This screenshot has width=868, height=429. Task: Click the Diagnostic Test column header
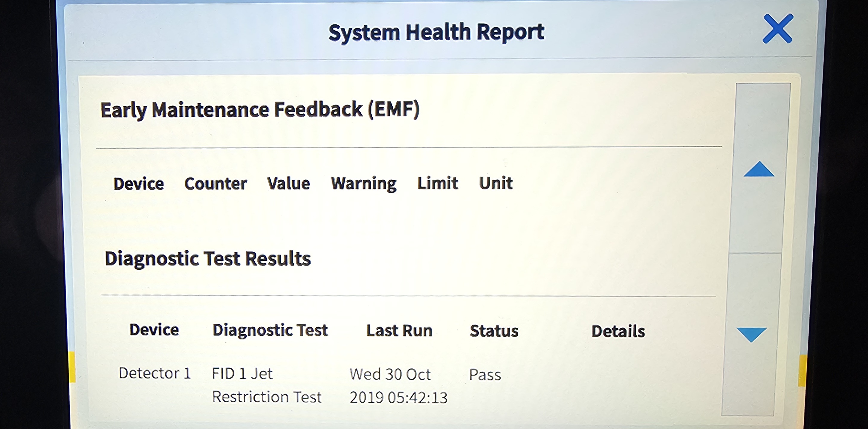click(x=270, y=330)
